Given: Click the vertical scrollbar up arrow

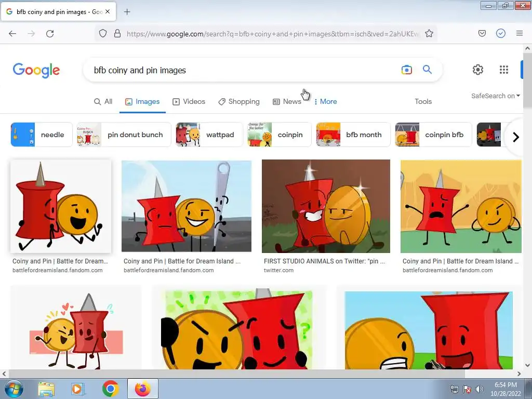Looking at the screenshot, I should [x=527, y=48].
